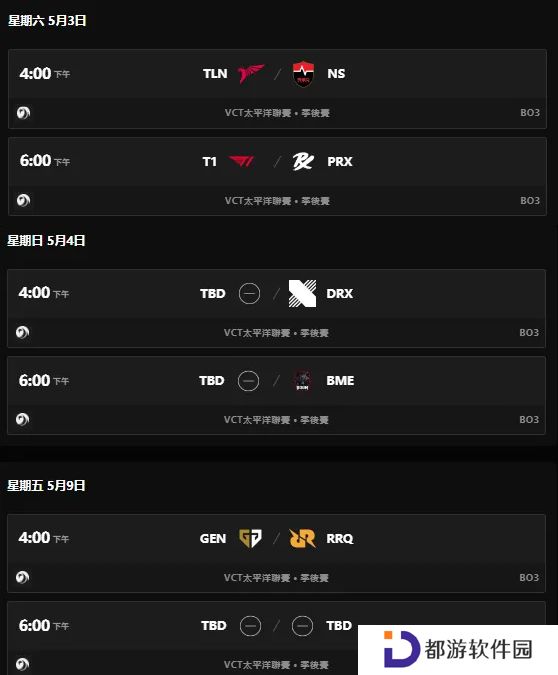Click VCT Pacific league icon in TLN match
The height and width of the screenshot is (675, 558).
coord(23,113)
